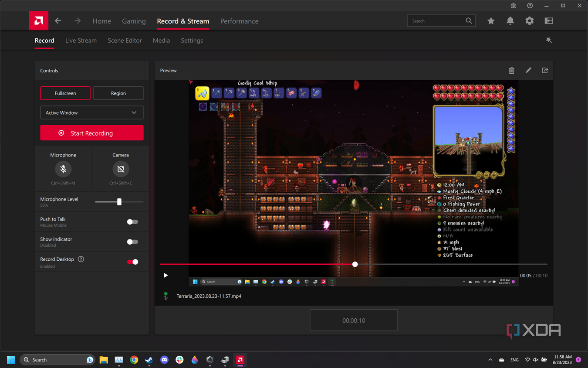588x368 pixels.
Task: Open the Home tab
Action: pyautogui.click(x=102, y=21)
